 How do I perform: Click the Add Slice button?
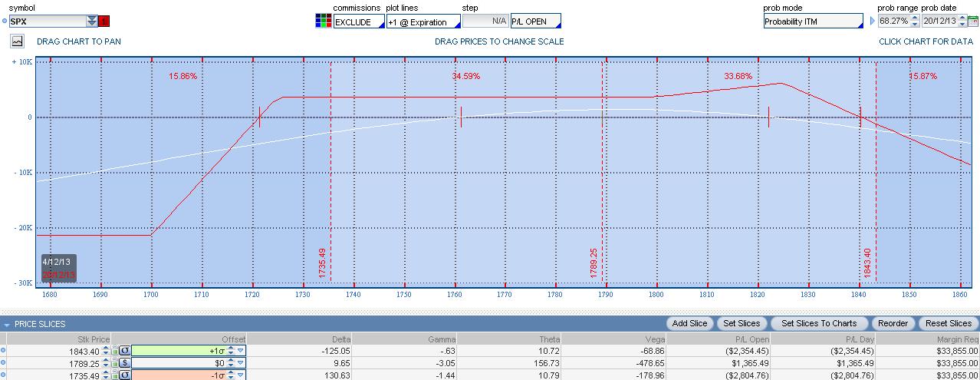point(690,323)
